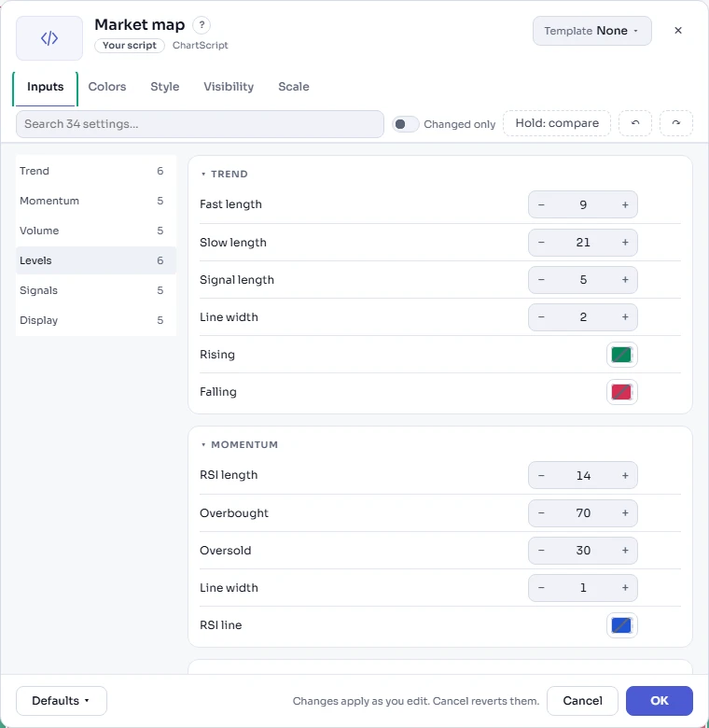Close the Market map dialog
Image resolution: width=709 pixels, height=728 pixels.
[x=678, y=31]
